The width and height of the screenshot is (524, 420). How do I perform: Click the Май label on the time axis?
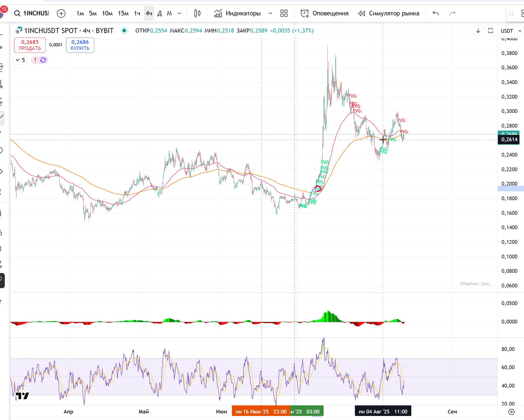coord(144,412)
